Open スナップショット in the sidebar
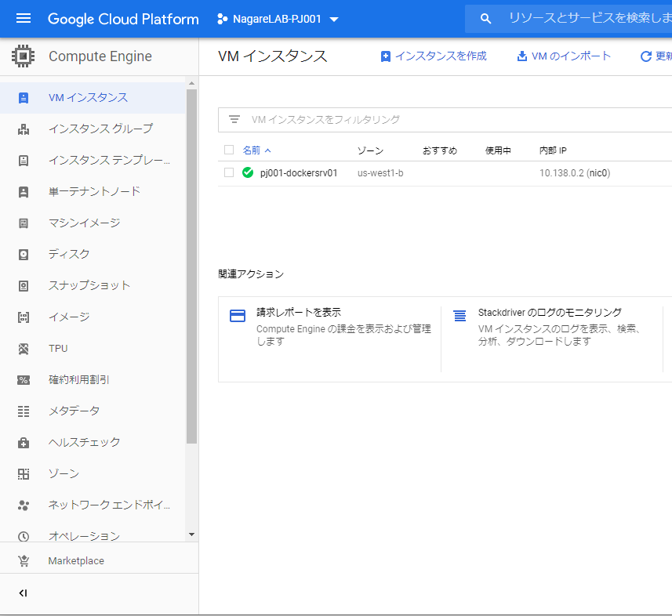This screenshot has width=672, height=616. pyautogui.click(x=93, y=286)
